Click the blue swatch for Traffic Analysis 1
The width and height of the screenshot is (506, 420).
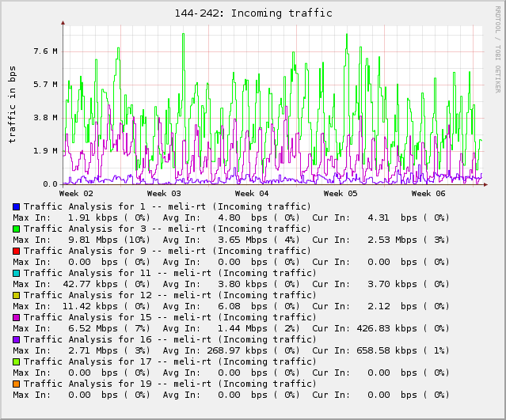(x=17, y=206)
